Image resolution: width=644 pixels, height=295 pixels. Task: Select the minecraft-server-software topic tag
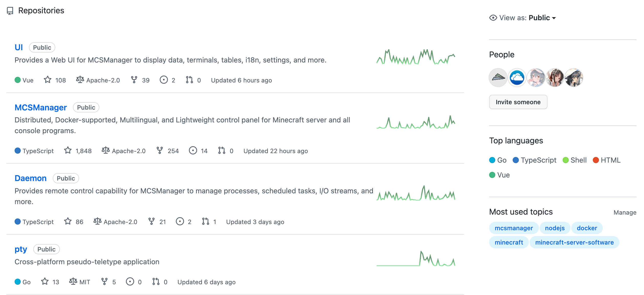[574, 242]
